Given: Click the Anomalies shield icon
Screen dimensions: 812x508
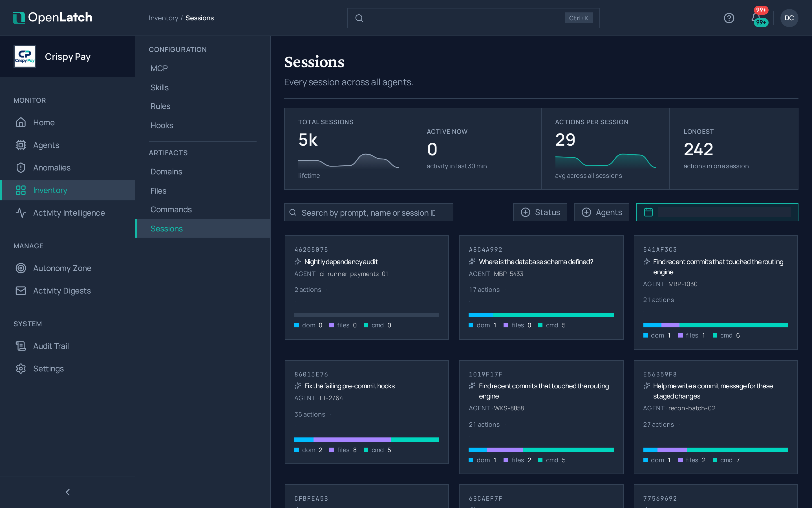Looking at the screenshot, I should tap(21, 167).
